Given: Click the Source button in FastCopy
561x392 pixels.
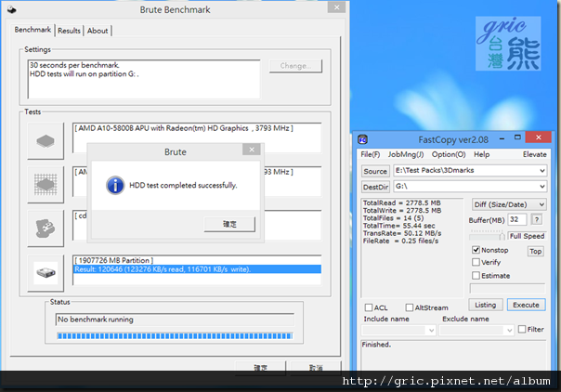Looking at the screenshot, I should [375, 171].
